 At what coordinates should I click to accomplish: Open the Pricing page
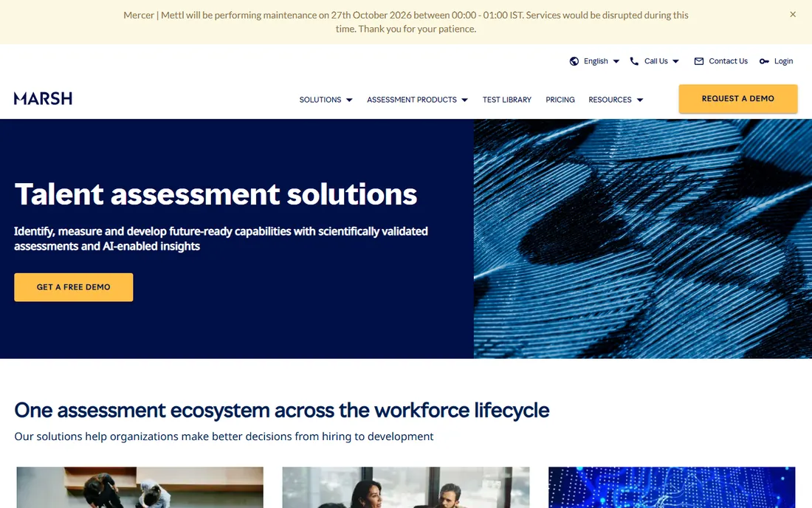(x=560, y=100)
